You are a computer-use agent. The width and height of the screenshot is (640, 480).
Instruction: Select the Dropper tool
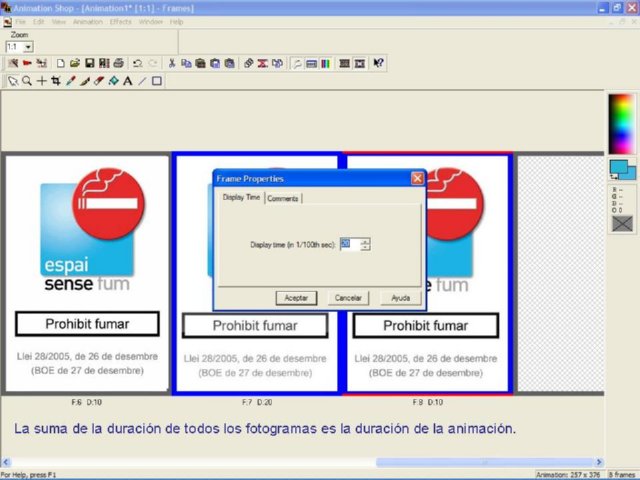coord(71,81)
